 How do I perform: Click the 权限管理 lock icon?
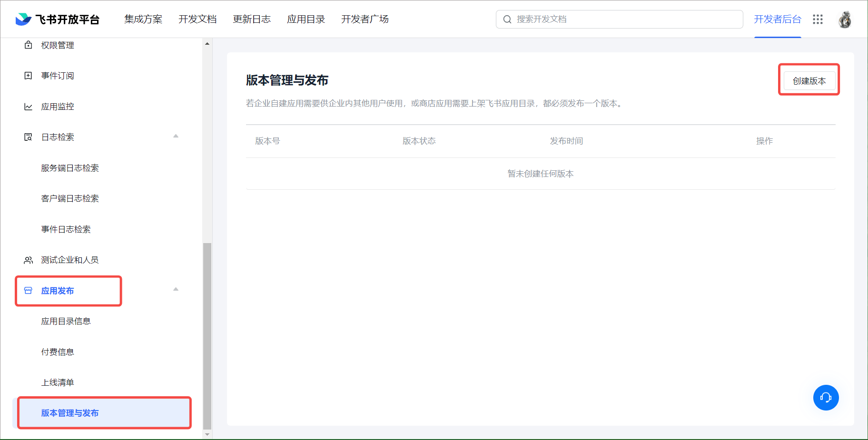click(x=29, y=45)
